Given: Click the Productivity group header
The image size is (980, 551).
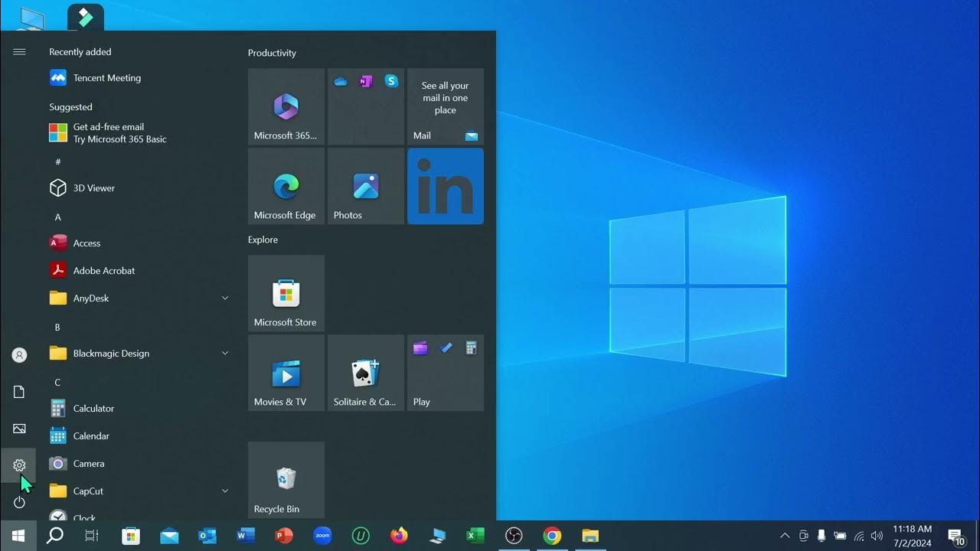Looking at the screenshot, I should [272, 53].
